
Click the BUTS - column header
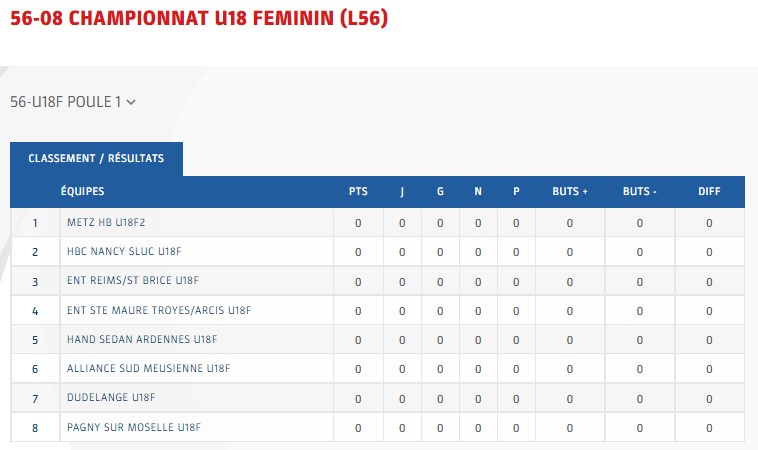[x=640, y=191]
